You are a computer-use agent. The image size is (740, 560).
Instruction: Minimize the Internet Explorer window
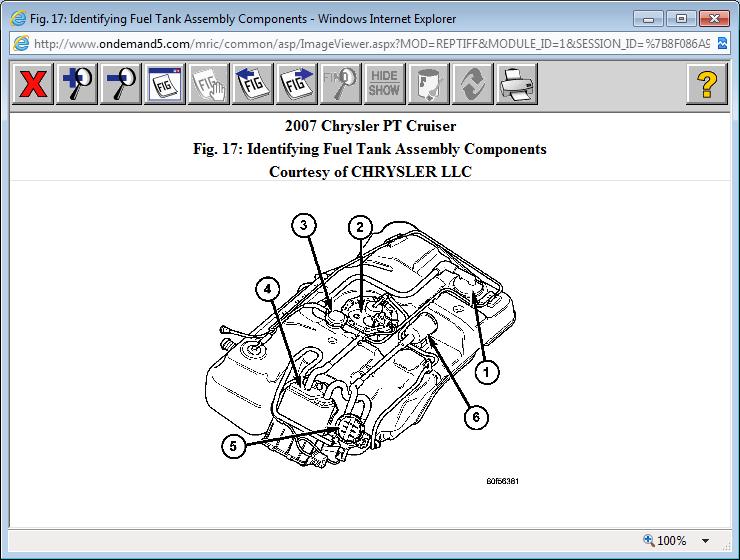click(648, 19)
